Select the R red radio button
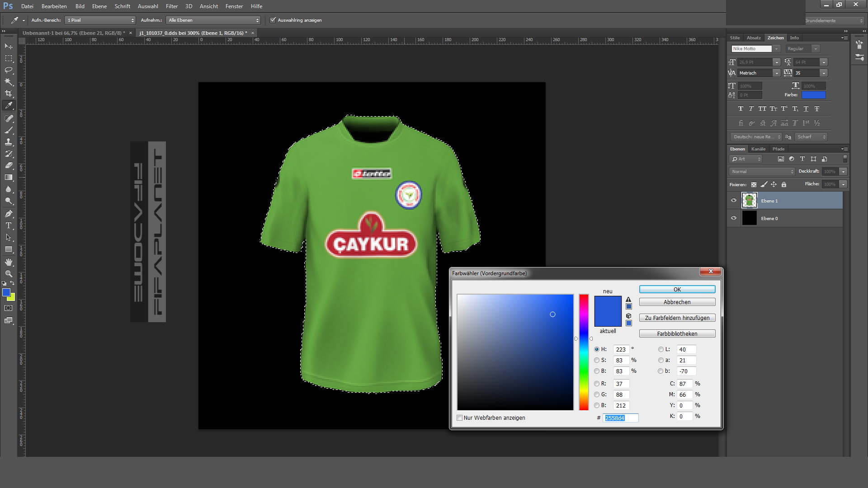 click(597, 384)
